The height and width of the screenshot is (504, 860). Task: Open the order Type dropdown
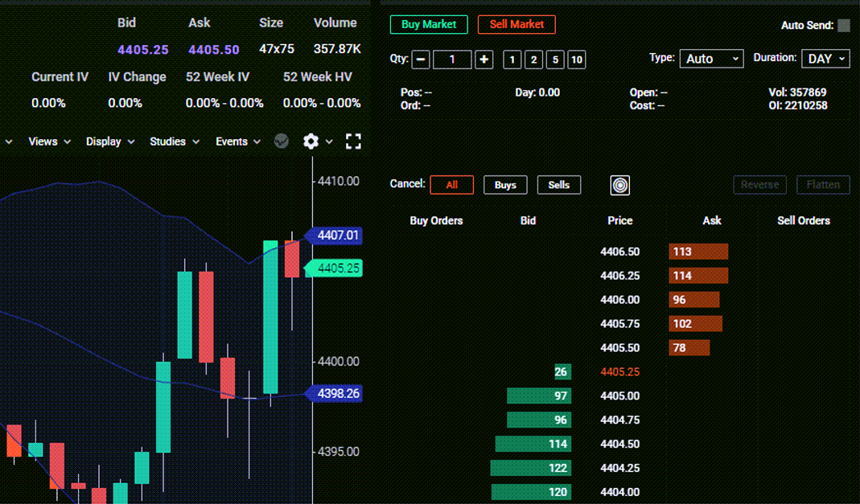click(x=711, y=59)
